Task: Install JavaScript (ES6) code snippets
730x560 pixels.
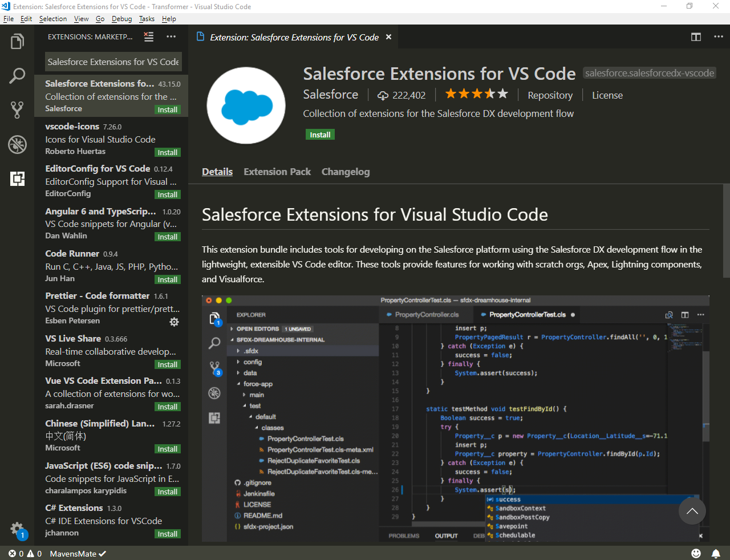Action: (168, 492)
